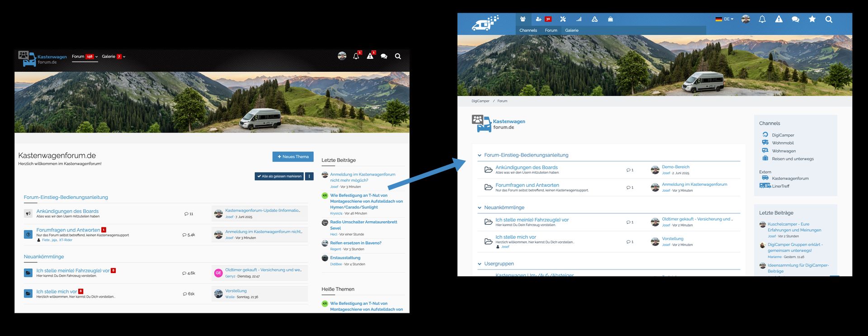Click Kastenwagenforum.de logo in the dark header
The image size is (868, 336).
(42, 59)
